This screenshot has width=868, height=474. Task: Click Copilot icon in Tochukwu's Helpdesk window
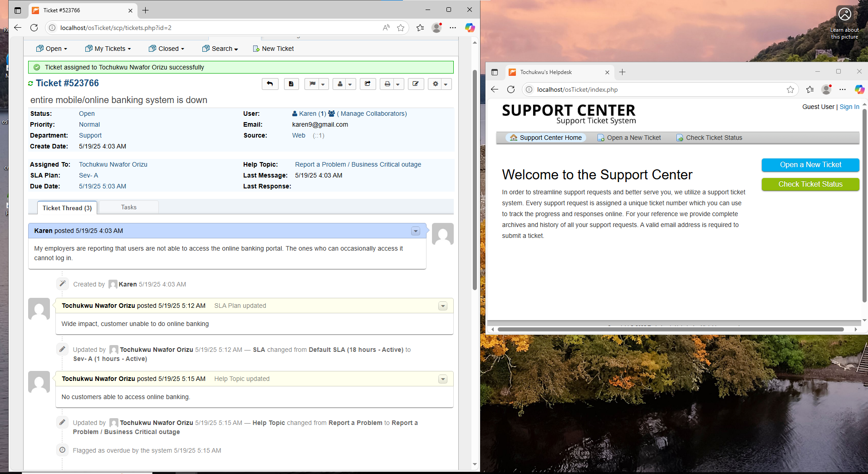tap(859, 89)
